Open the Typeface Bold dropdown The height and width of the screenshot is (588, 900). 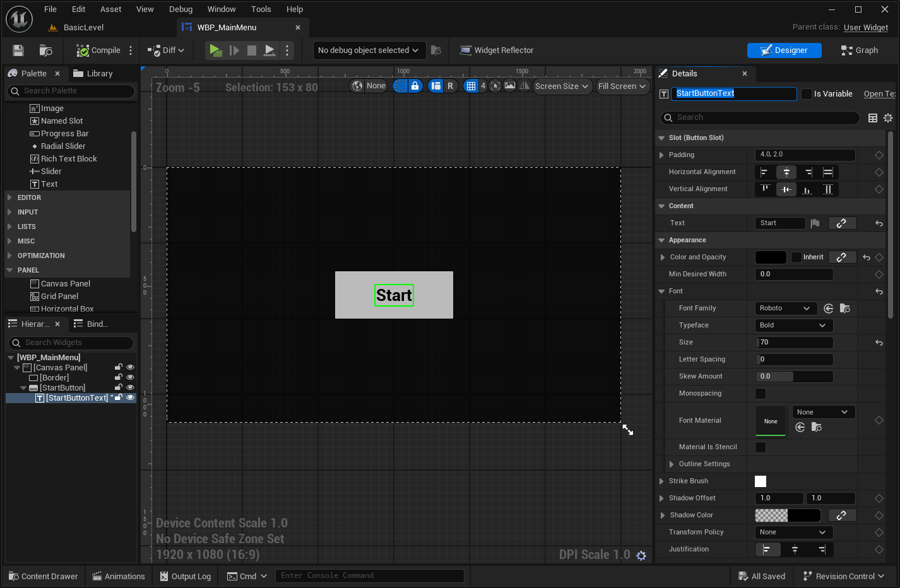(793, 326)
